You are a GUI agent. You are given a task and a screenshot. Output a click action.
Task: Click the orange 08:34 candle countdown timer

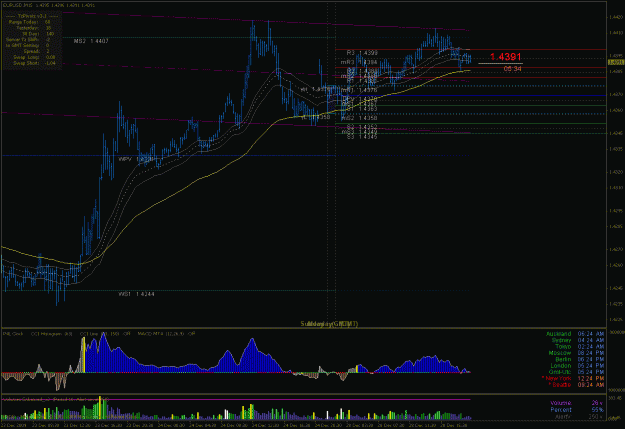pyautogui.click(x=512, y=69)
